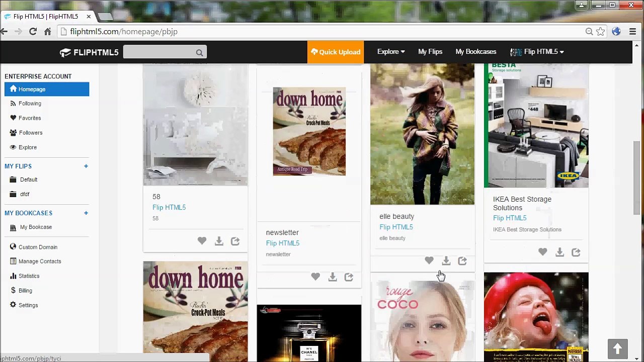The width and height of the screenshot is (644, 362).
Task: Go back in browser history
Action: 4,32
